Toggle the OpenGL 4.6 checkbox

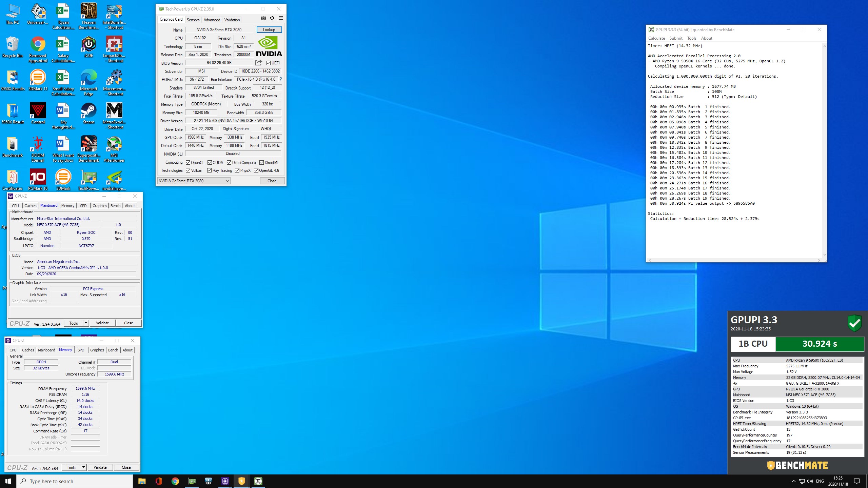256,170
